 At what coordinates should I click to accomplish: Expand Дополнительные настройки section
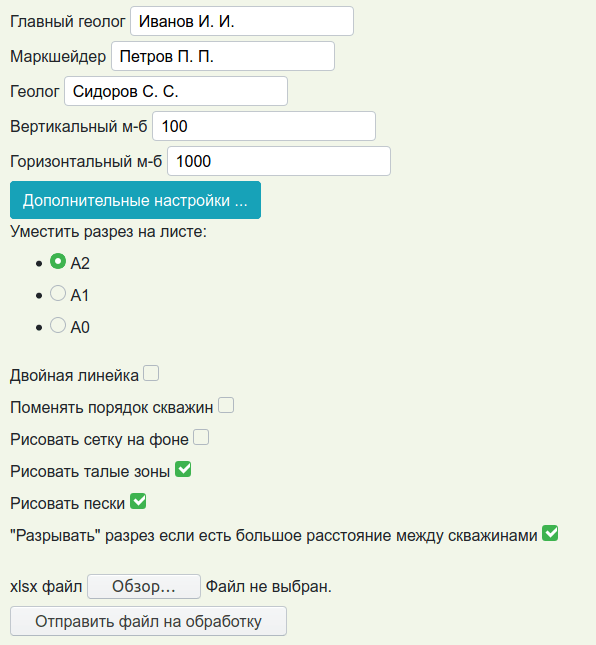pos(135,200)
